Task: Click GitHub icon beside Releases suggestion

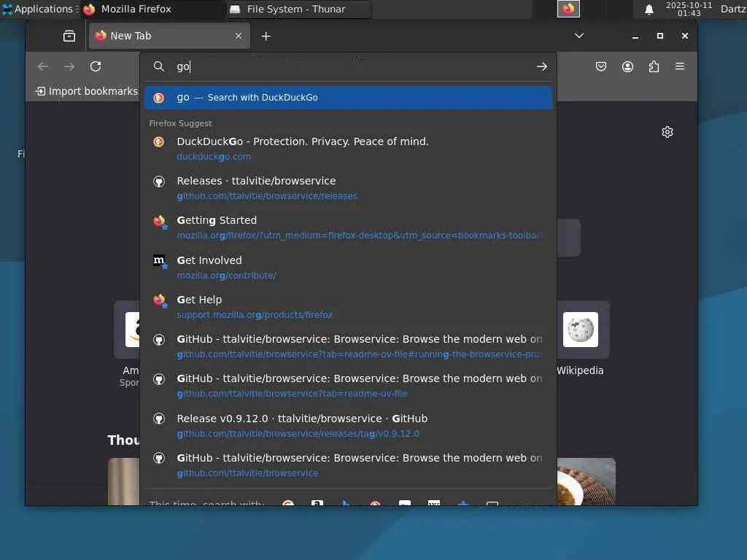Action: click(158, 182)
